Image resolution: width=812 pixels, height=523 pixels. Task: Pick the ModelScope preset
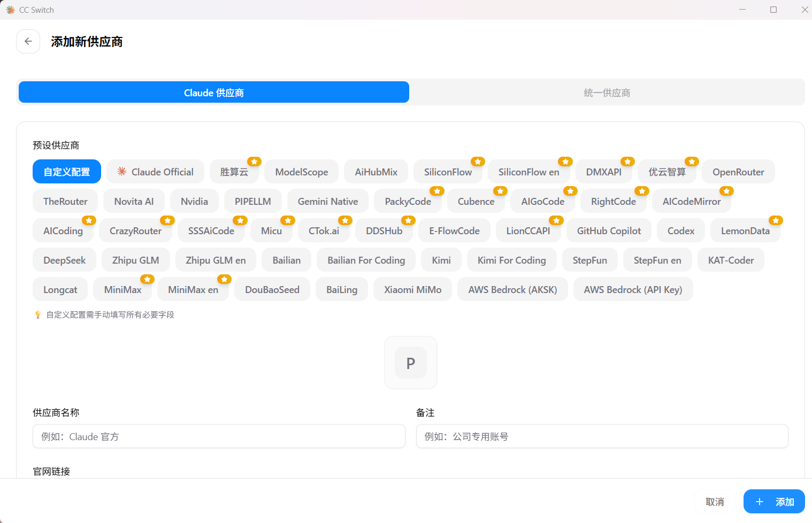coord(302,172)
